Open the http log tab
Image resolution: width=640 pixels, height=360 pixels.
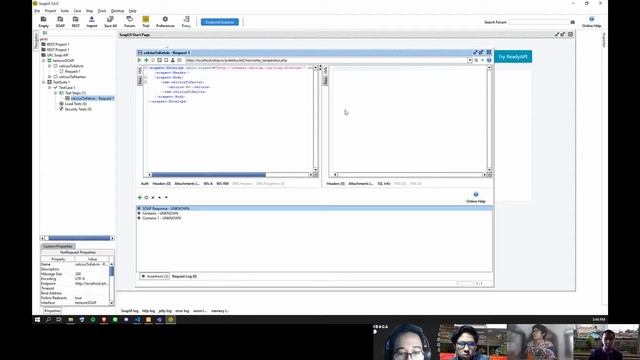click(148, 311)
